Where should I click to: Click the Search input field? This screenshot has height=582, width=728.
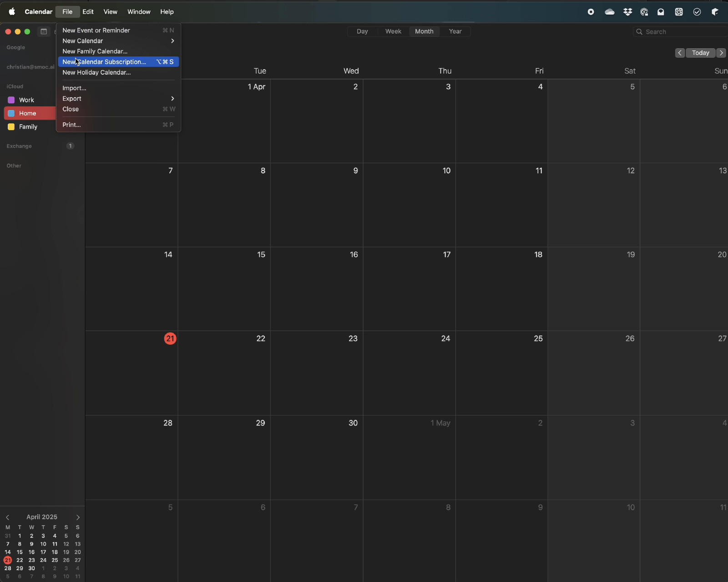(x=682, y=31)
